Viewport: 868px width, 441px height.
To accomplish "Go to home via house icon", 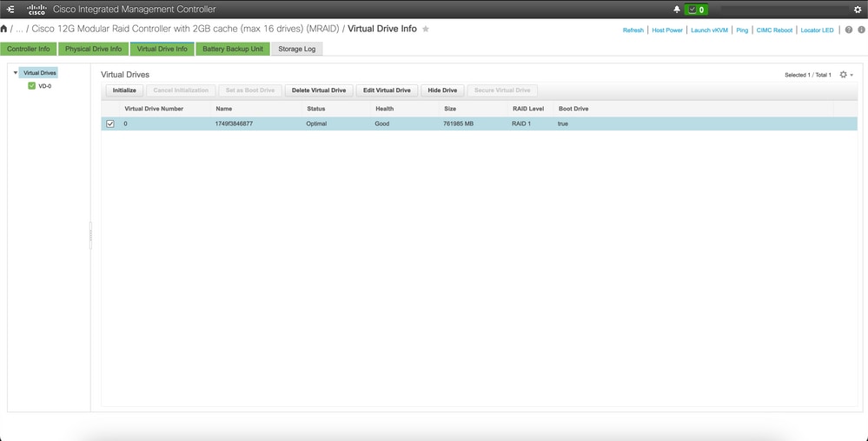I will click(3, 29).
